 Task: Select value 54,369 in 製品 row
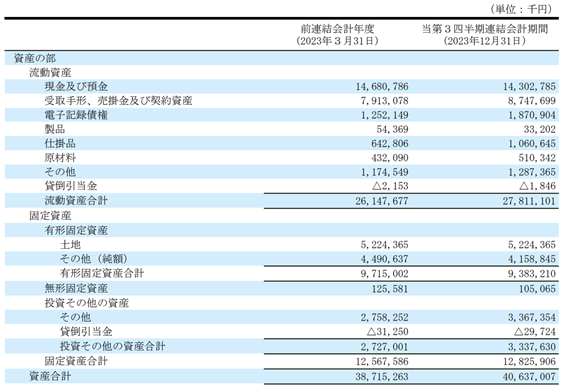click(x=392, y=129)
